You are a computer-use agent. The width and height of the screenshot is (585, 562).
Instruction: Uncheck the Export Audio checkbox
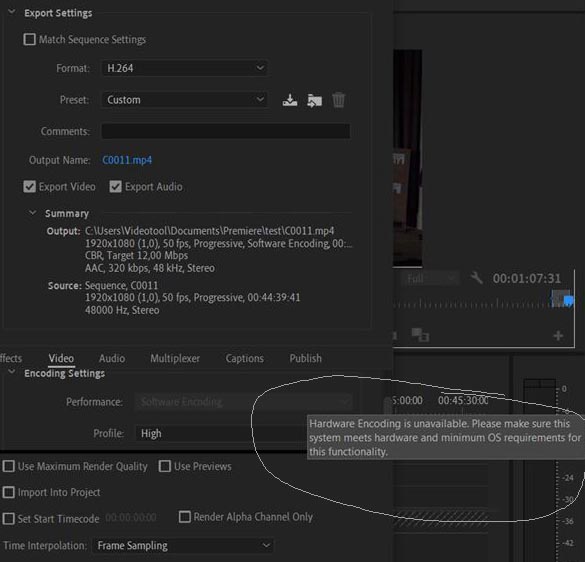(x=115, y=187)
